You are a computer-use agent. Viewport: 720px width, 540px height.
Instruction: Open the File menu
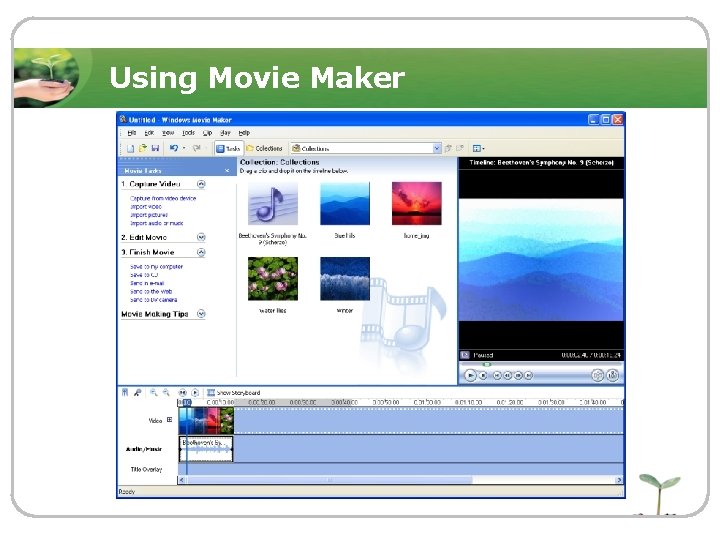(x=132, y=133)
